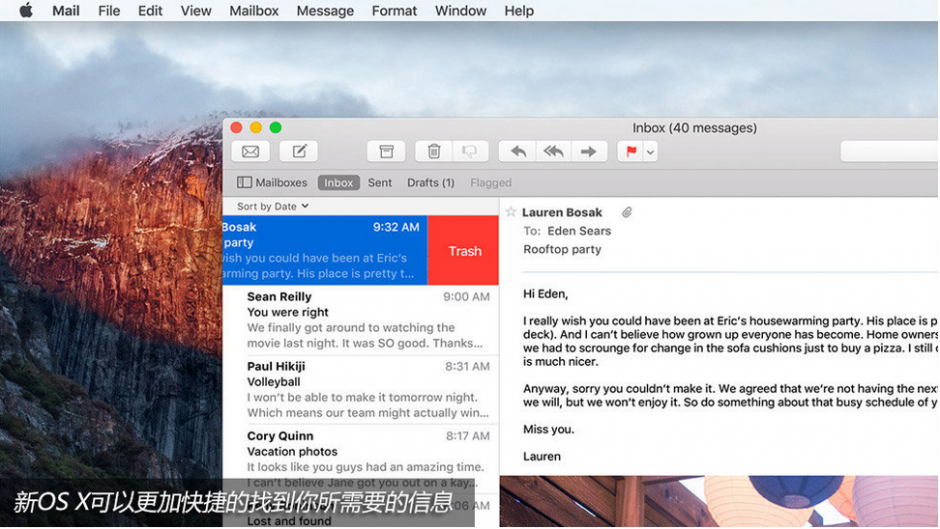Screen dimensions: 940x529
Task: Open the Window menu
Action: click(460, 11)
